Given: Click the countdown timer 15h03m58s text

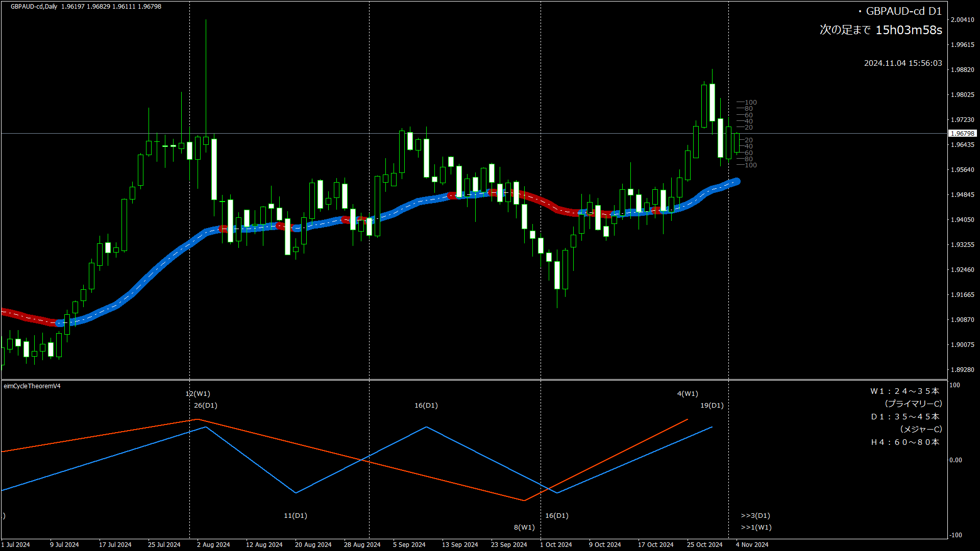Looking at the screenshot, I should (909, 30).
